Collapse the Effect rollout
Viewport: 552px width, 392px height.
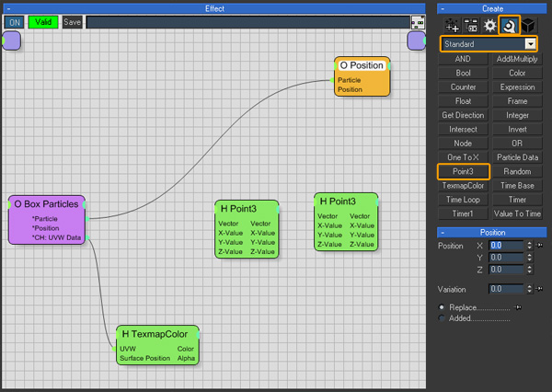tap(8, 8)
